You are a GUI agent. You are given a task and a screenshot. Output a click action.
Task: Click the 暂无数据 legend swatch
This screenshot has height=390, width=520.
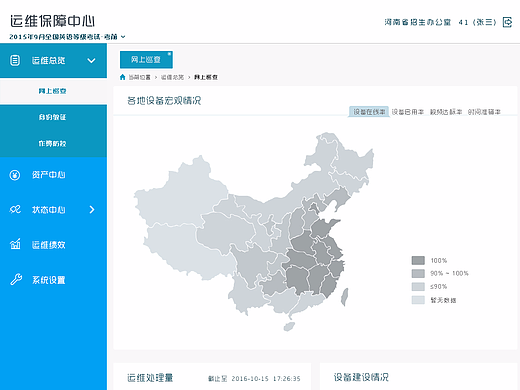click(418, 300)
